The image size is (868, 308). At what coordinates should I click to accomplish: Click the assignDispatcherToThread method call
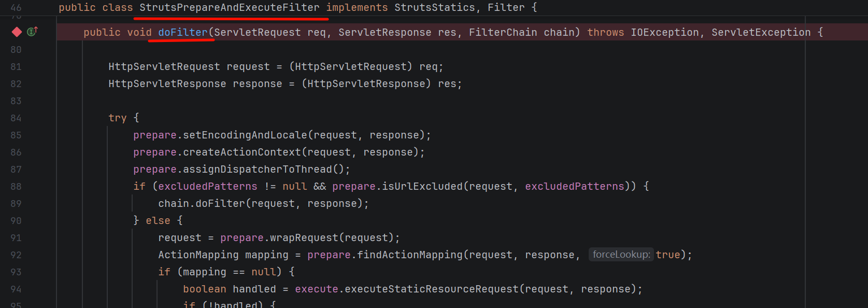pyautogui.click(x=258, y=170)
